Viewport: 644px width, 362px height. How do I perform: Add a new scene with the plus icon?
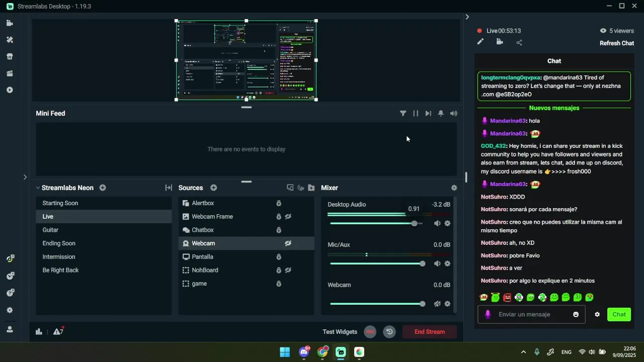[x=103, y=188]
